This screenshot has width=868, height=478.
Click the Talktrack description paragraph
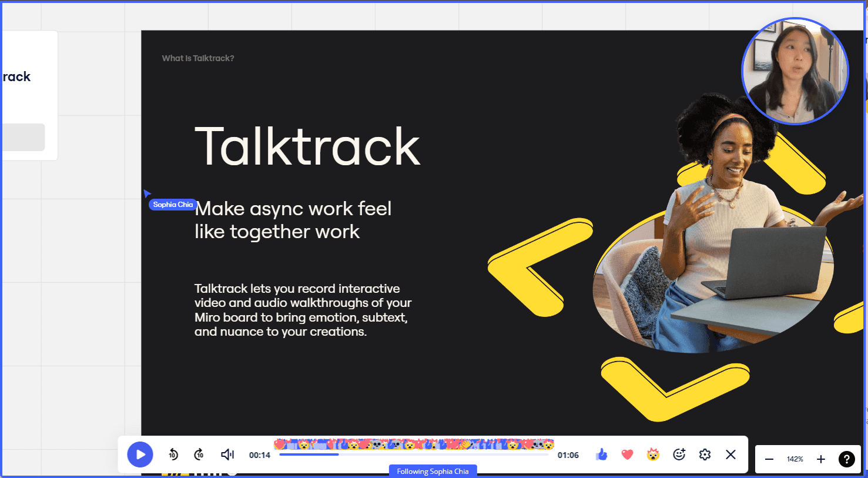click(x=303, y=310)
